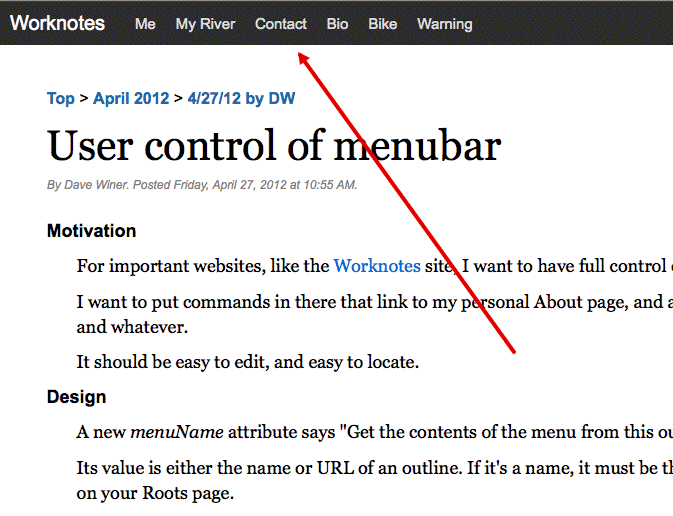This screenshot has width=673, height=516.
Task: Click the 4/27/12 by DW breadcrumb
Action: click(x=241, y=98)
